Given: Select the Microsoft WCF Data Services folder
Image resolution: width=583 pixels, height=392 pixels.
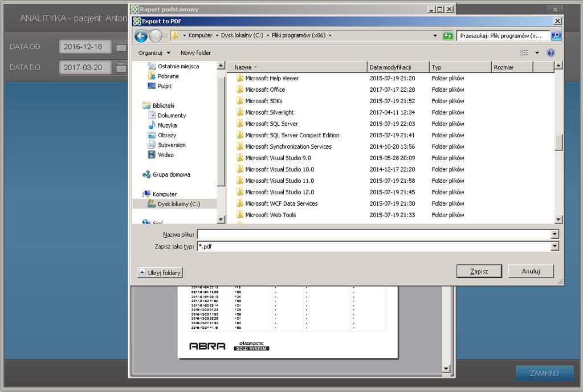Looking at the screenshot, I should click(281, 203).
